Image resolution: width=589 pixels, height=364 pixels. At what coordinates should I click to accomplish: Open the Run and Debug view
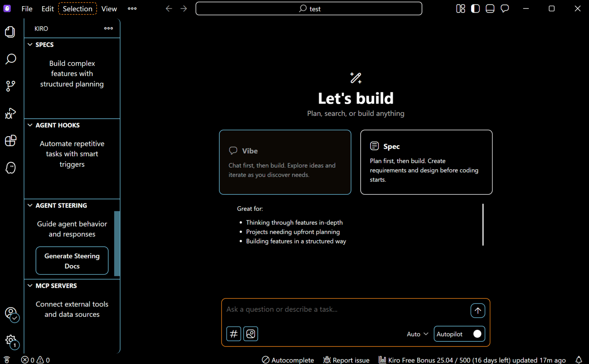[x=10, y=113]
